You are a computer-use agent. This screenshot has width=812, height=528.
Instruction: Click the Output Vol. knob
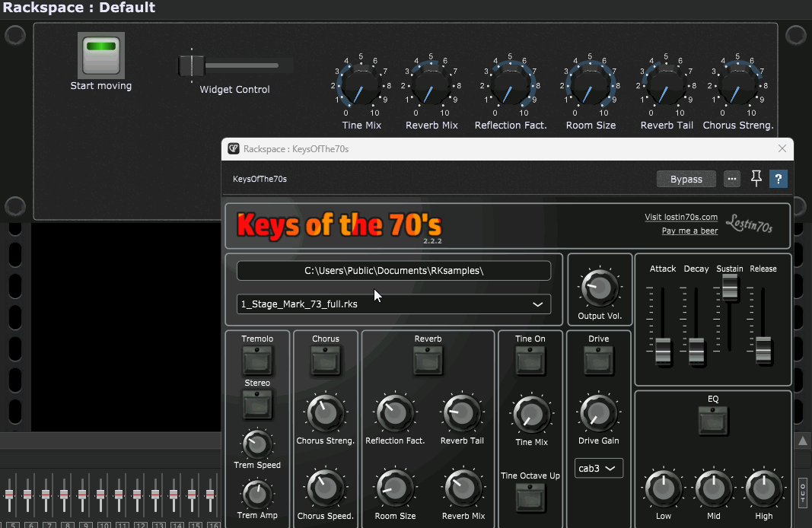(600, 289)
